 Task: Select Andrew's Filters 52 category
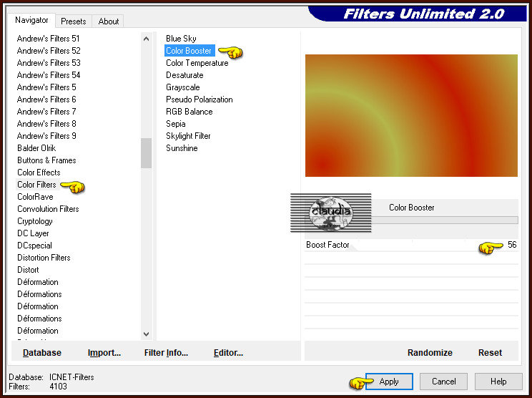(x=49, y=51)
